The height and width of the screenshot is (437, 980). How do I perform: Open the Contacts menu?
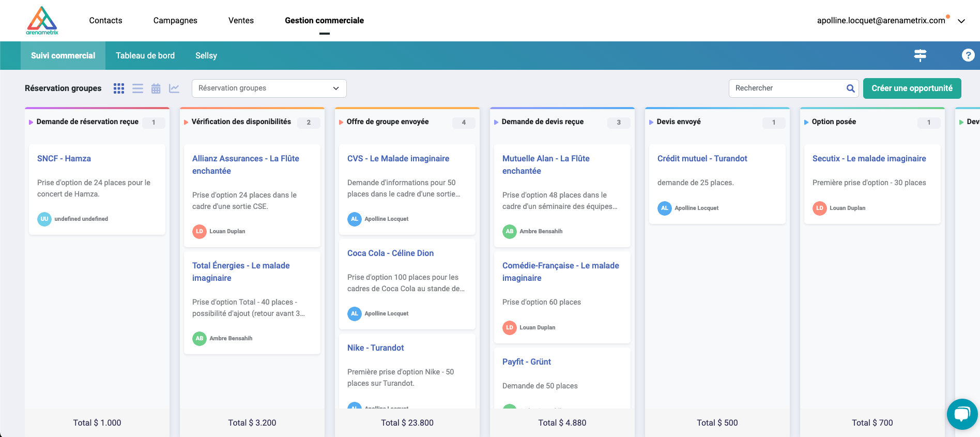tap(105, 20)
